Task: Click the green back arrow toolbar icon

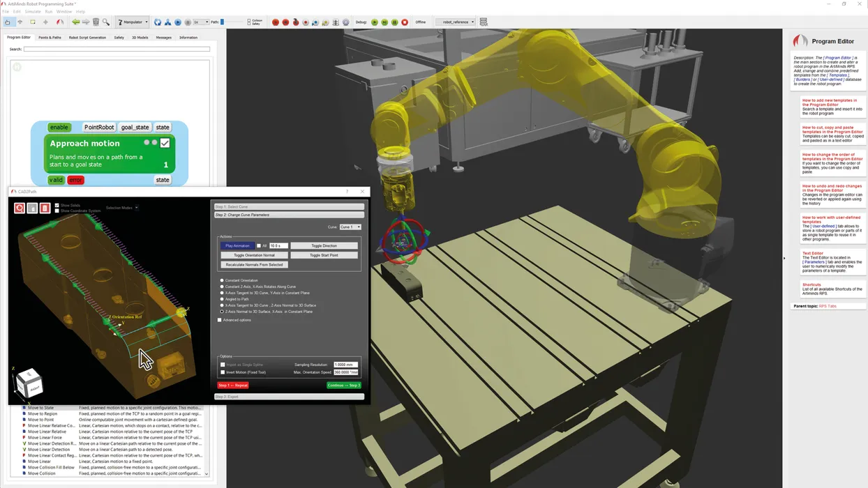Action: tap(75, 22)
